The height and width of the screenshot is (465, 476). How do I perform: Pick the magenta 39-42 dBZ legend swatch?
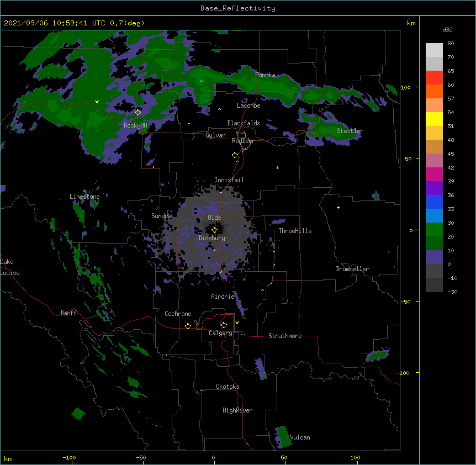[x=434, y=174]
